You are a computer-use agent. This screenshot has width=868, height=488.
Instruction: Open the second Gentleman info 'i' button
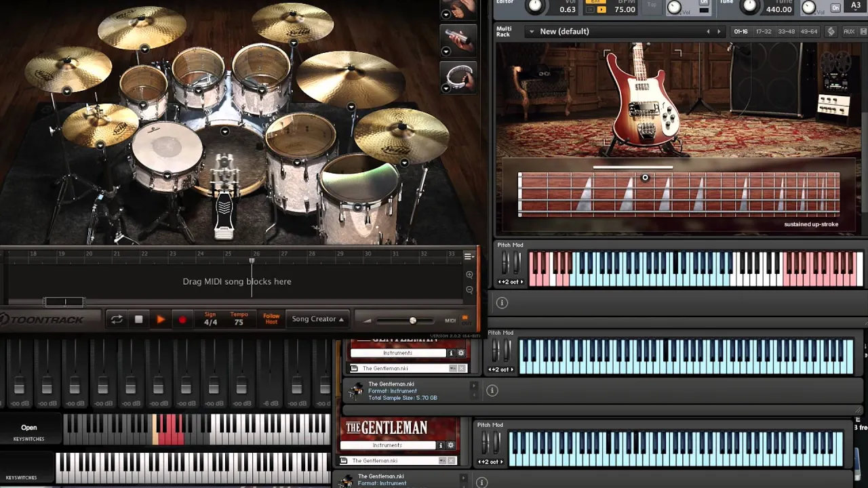pyautogui.click(x=441, y=445)
